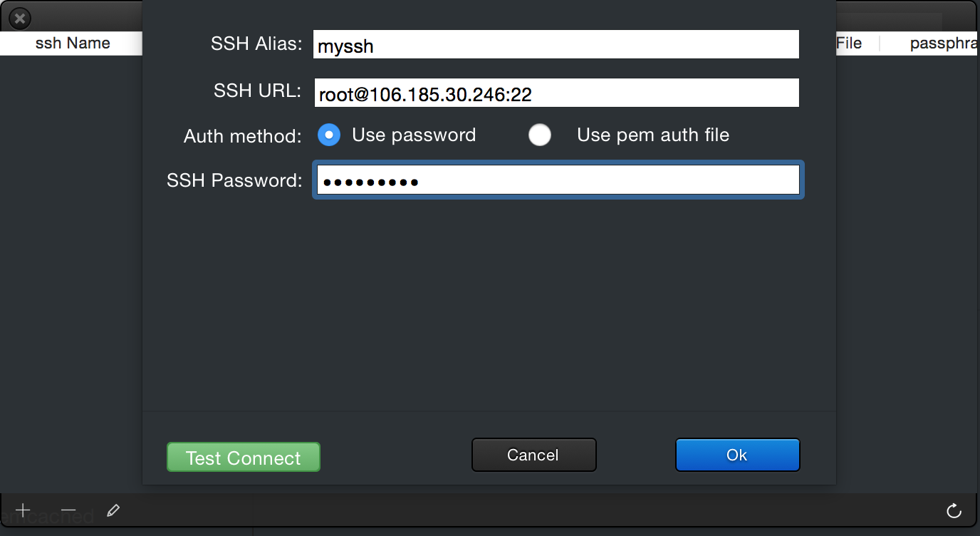The width and height of the screenshot is (980, 536).
Task: Close the window with the X icon
Action: click(x=20, y=19)
